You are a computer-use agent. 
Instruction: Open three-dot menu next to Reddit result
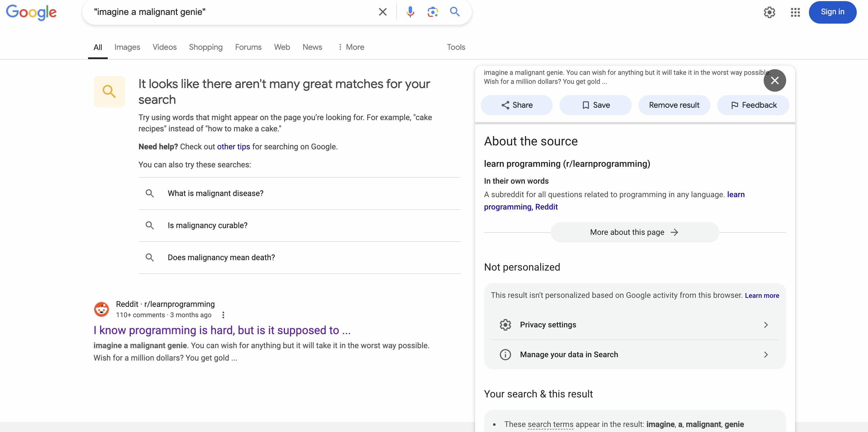pyautogui.click(x=223, y=315)
